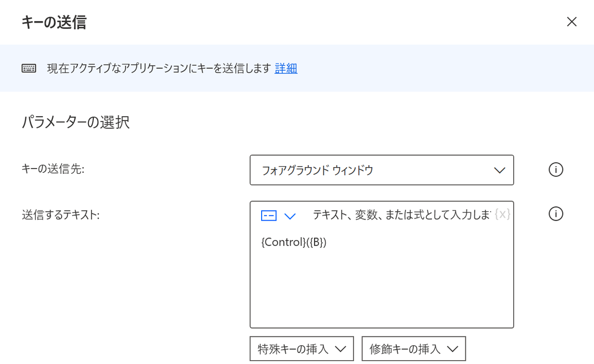
Task: Click the 送信するテキスト: field label
Action: (x=61, y=215)
